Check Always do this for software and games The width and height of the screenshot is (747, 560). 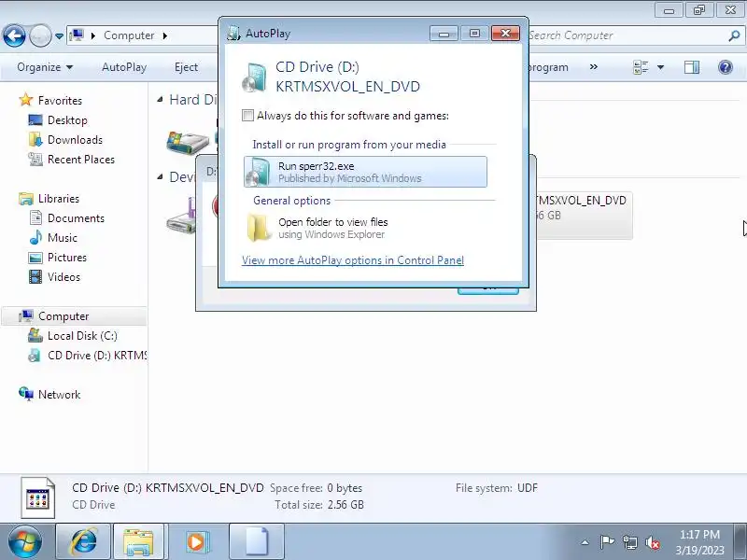(x=247, y=115)
